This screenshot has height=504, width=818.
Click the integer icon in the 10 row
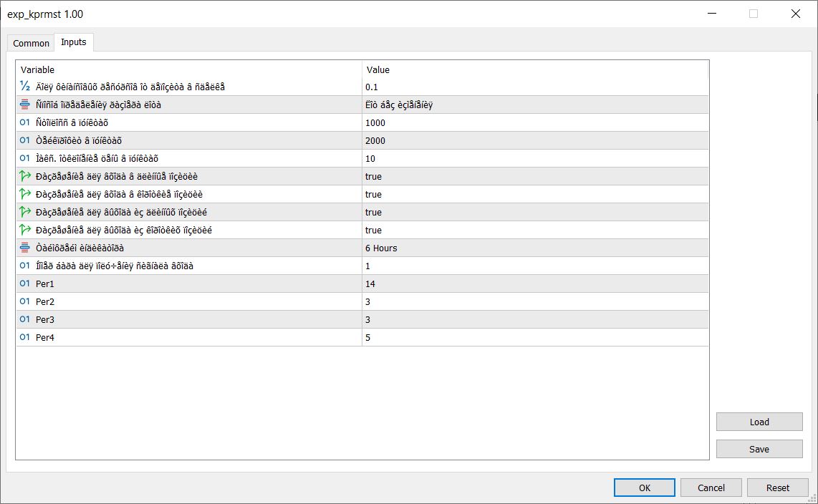click(24, 158)
